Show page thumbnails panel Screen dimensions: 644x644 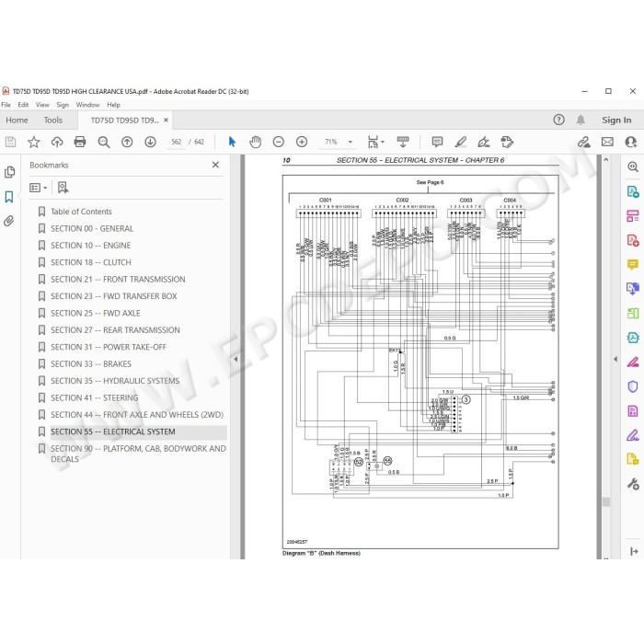[x=9, y=172]
